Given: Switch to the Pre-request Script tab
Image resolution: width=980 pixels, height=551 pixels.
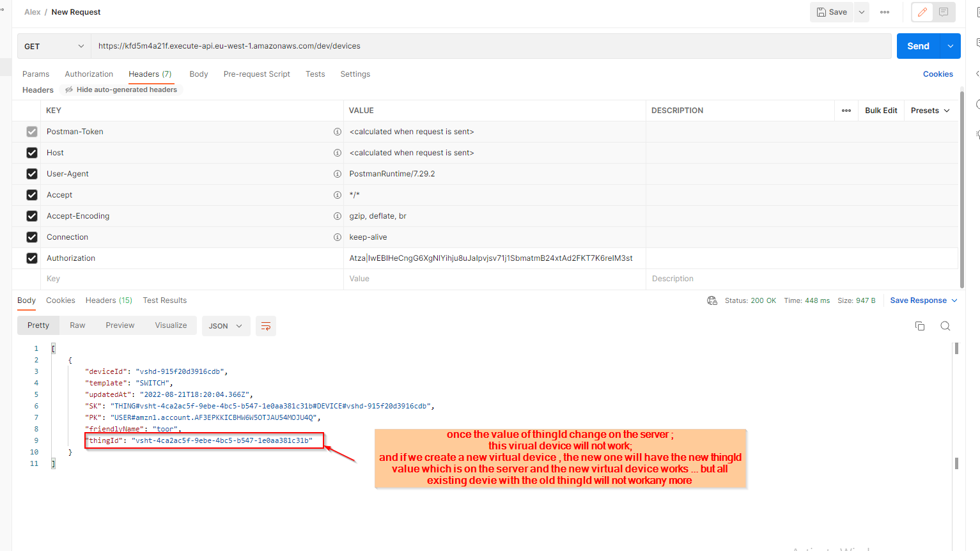Looking at the screenshot, I should pos(256,74).
